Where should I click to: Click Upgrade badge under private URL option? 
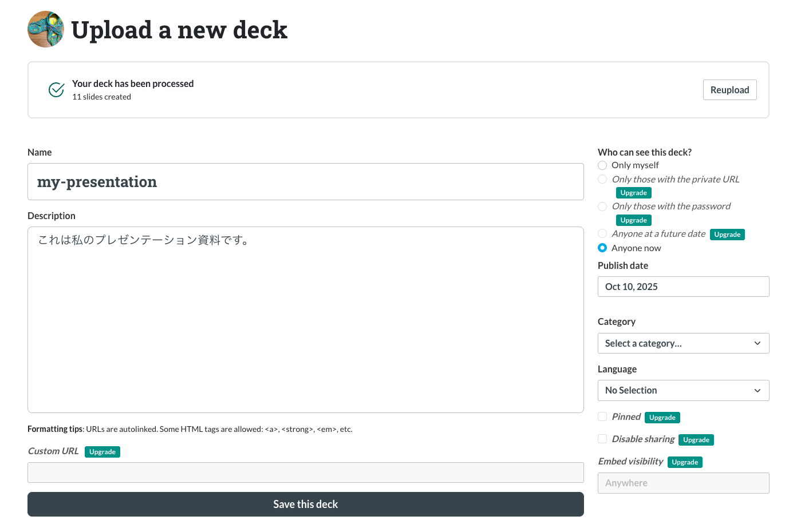coord(633,193)
